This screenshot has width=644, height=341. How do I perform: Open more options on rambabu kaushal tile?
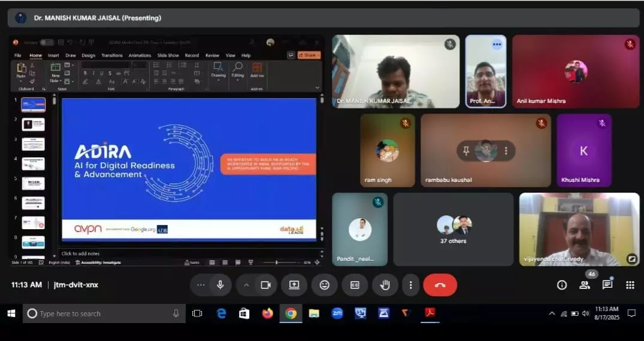506,151
